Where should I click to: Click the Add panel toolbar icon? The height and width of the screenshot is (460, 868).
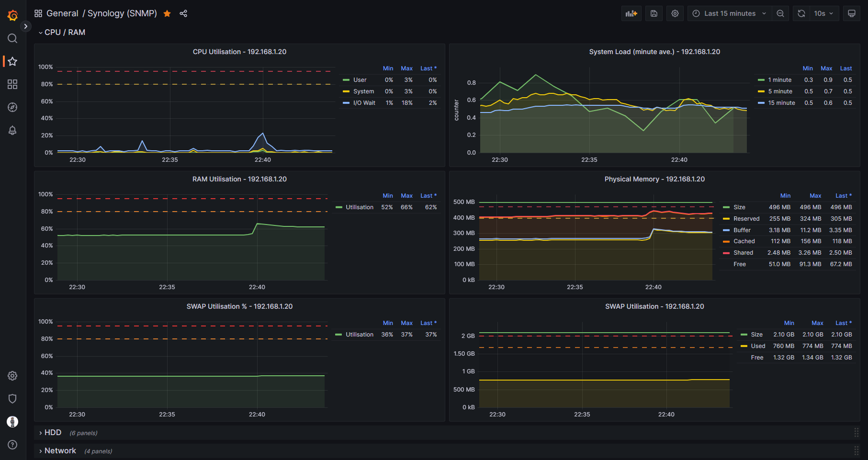point(631,13)
